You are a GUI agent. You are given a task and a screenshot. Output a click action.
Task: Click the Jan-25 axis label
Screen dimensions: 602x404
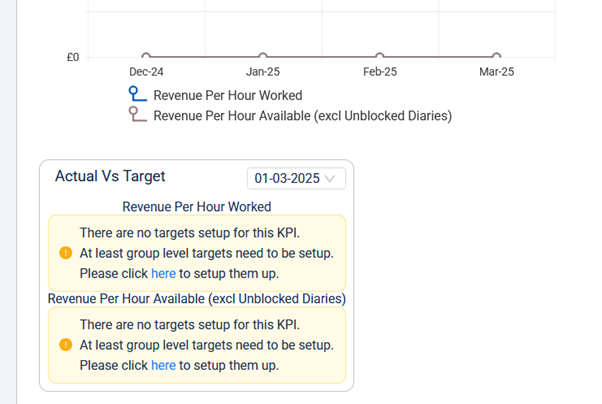coord(263,72)
